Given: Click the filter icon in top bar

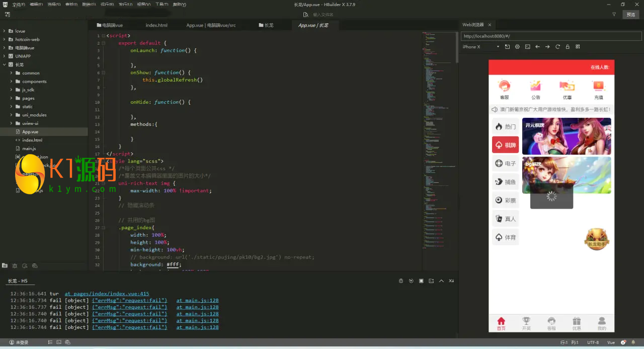Looking at the screenshot, I should tap(614, 15).
